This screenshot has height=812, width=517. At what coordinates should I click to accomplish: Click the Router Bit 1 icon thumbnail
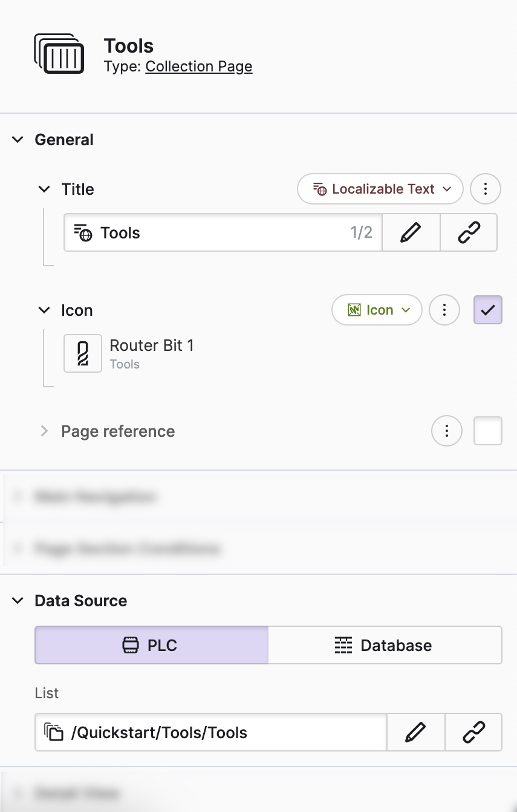tap(83, 353)
